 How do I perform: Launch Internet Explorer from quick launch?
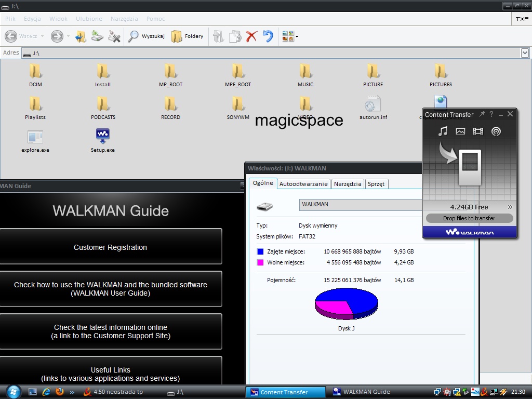[x=46, y=392]
